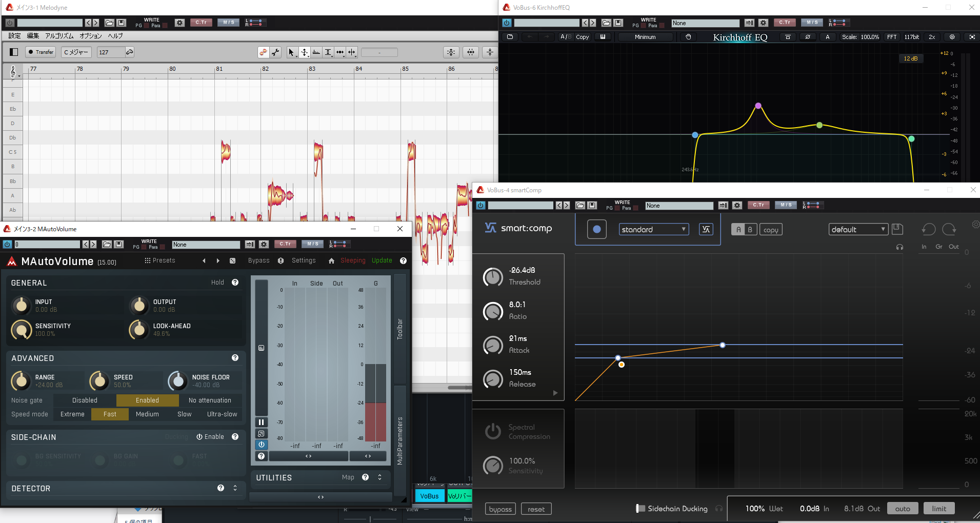Image resolution: width=980 pixels, height=523 pixels.
Task: Choose Melodyne's amplitude tool
Action: 328,52
